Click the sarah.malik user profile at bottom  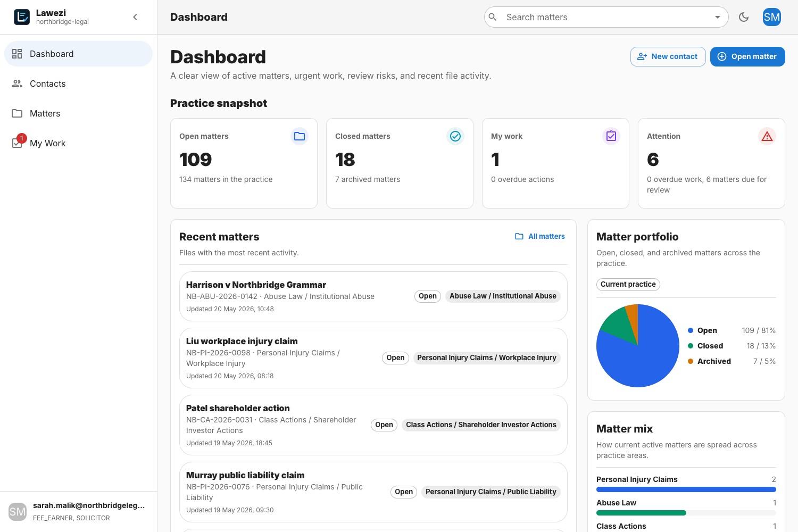78,512
